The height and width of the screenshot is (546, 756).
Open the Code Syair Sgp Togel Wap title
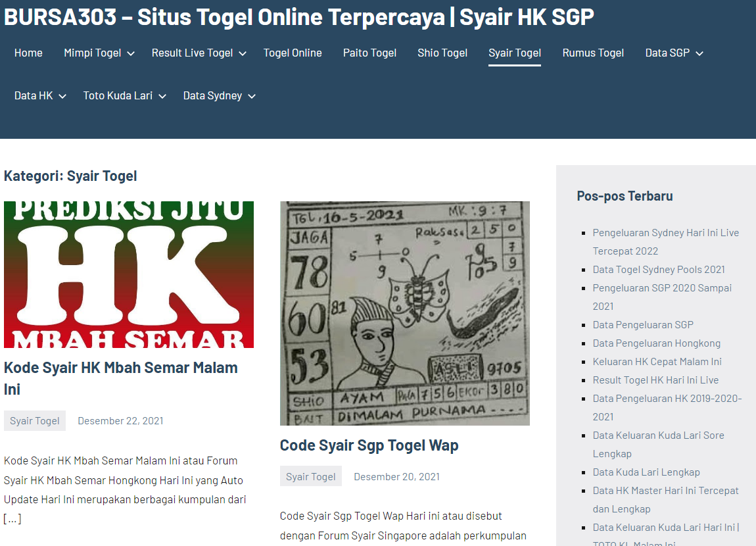click(369, 445)
